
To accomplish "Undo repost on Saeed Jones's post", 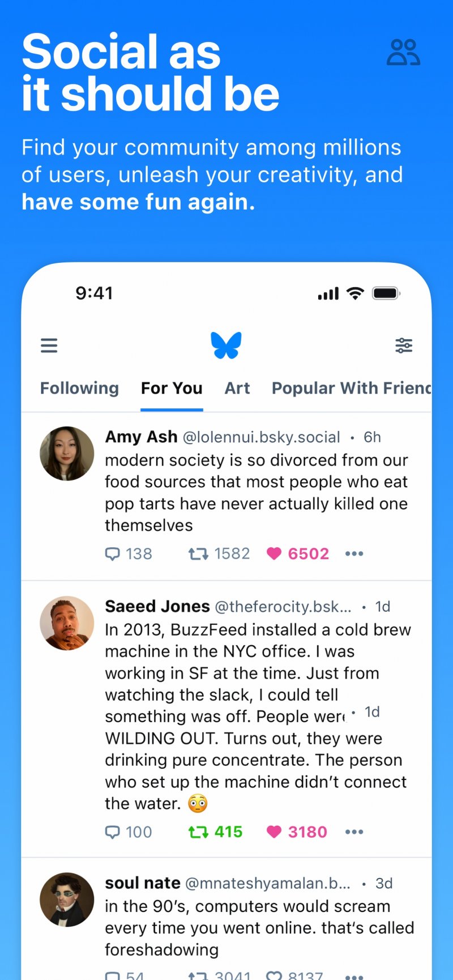I will tap(198, 832).
